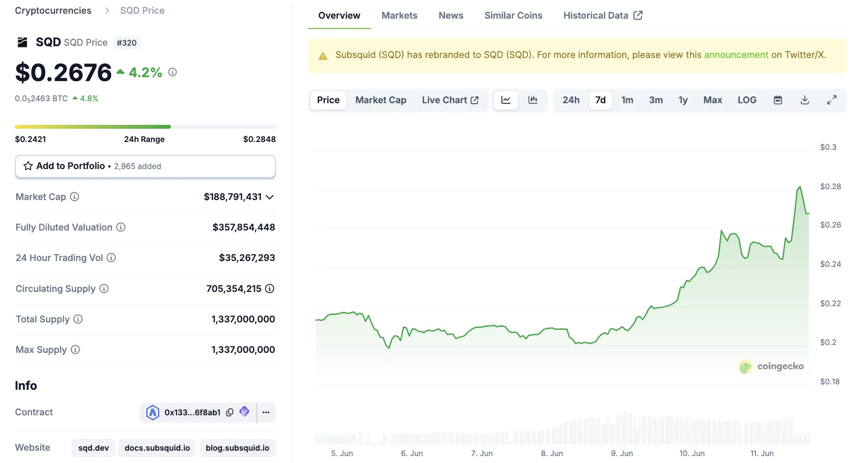Enable logarithmic scale with LOG
Screen dimensions: 868x463
click(746, 100)
